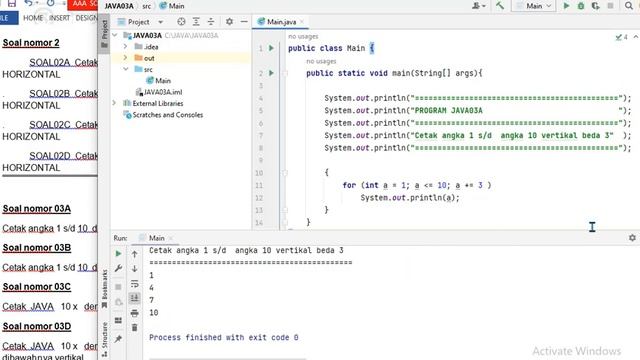This screenshot has width=640, height=360.
Task: Click the Restore Layout icon in the Run panel
Action: [x=118, y=320]
